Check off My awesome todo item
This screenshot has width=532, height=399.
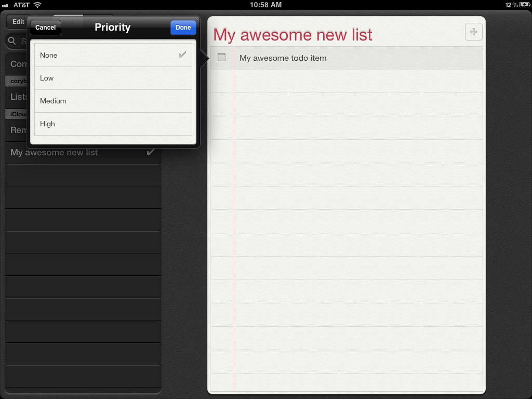pos(222,58)
